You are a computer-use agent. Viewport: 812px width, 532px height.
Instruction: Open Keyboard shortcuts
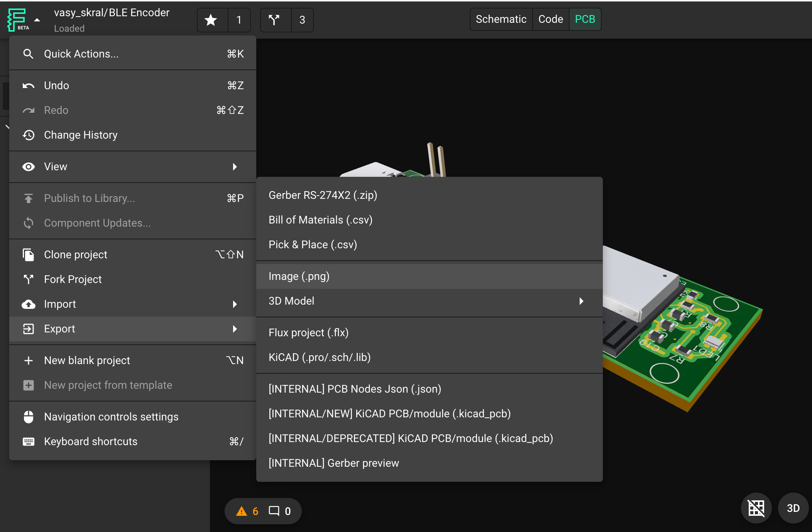pos(133,441)
